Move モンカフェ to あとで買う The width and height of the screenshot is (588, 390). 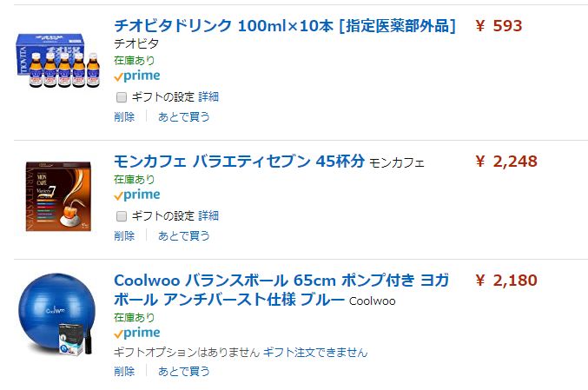coord(183,235)
